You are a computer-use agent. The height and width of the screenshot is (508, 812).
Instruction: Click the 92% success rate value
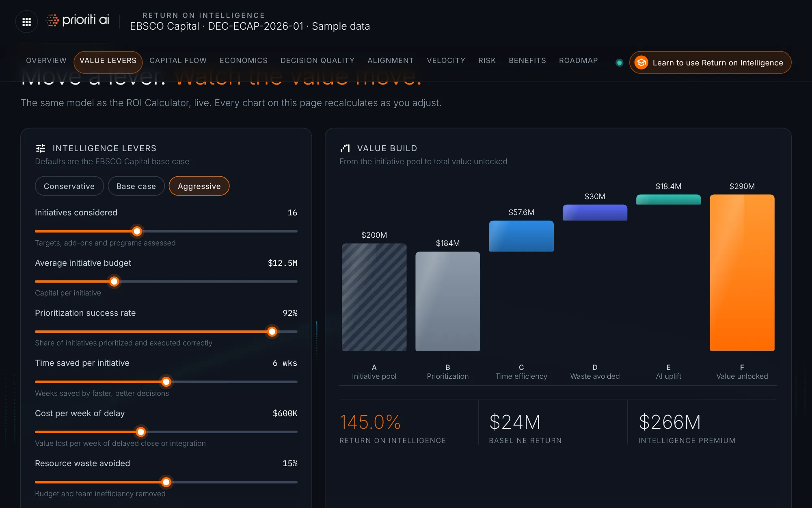click(x=290, y=313)
